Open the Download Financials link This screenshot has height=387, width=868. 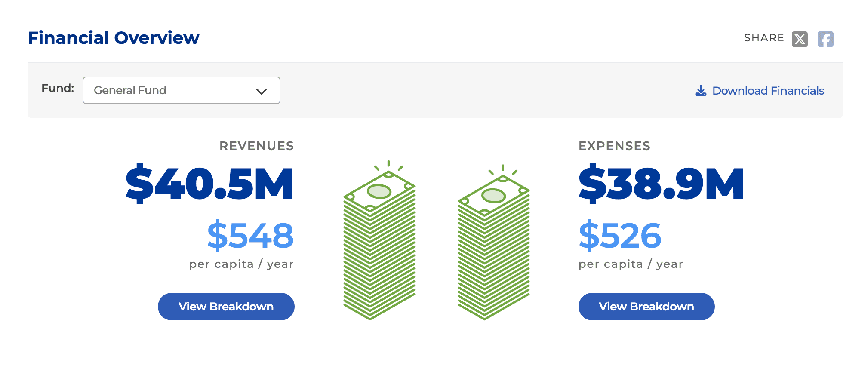(768, 91)
